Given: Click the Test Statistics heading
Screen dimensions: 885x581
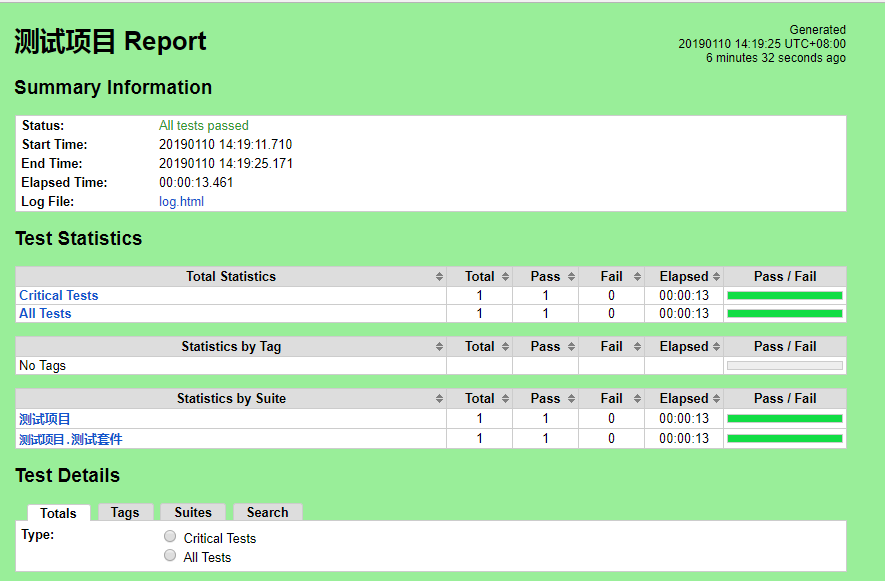Looking at the screenshot, I should tap(78, 238).
